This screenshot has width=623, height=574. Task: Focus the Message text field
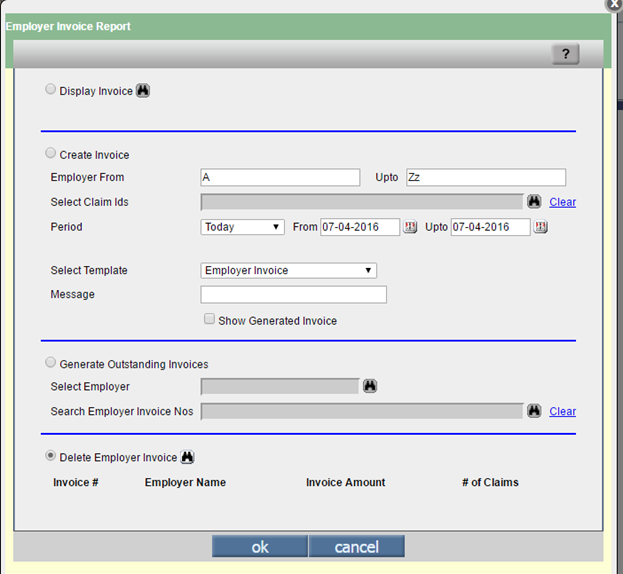(x=294, y=295)
